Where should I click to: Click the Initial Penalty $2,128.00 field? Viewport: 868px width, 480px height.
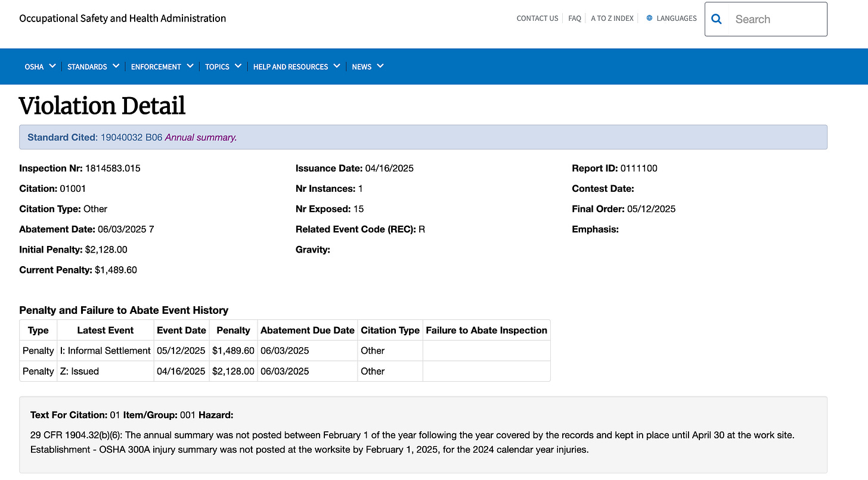pos(73,250)
